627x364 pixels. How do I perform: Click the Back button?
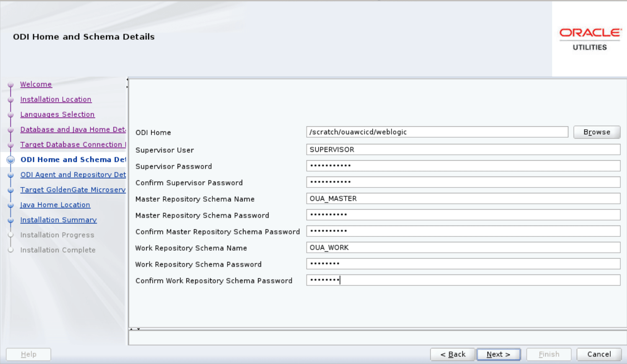click(x=453, y=354)
